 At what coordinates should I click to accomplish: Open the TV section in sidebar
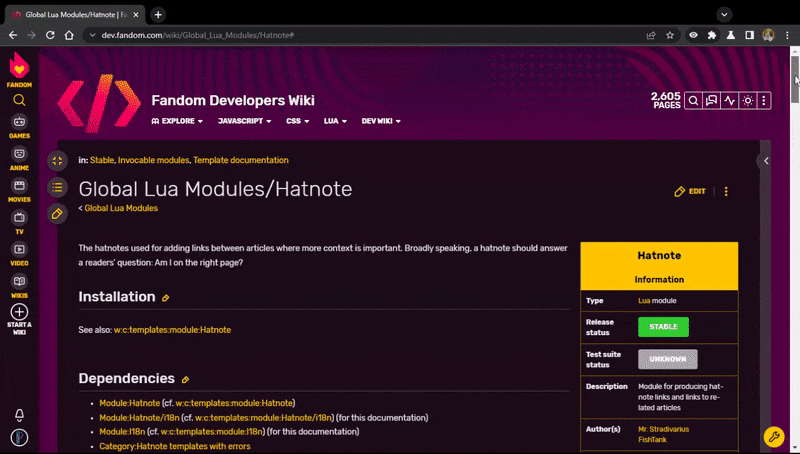tap(19, 222)
